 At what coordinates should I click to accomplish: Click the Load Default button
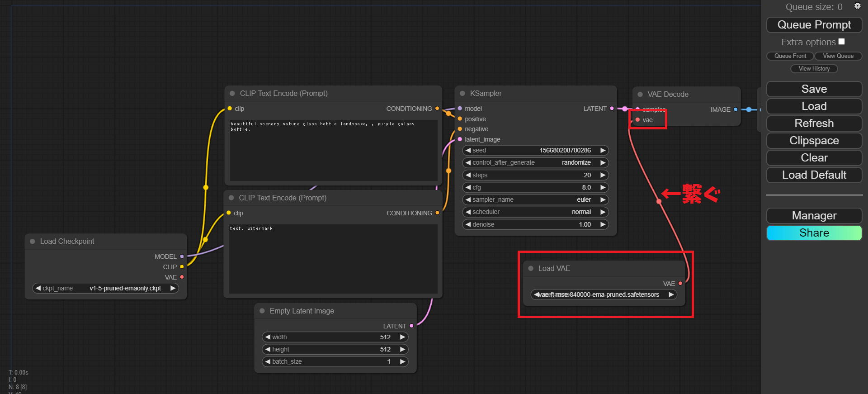coord(814,175)
